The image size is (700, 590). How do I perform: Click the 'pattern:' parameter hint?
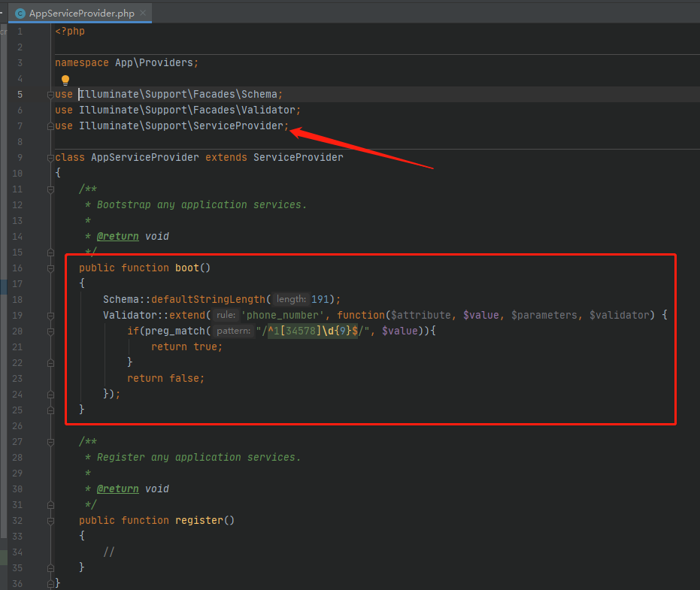click(x=234, y=331)
